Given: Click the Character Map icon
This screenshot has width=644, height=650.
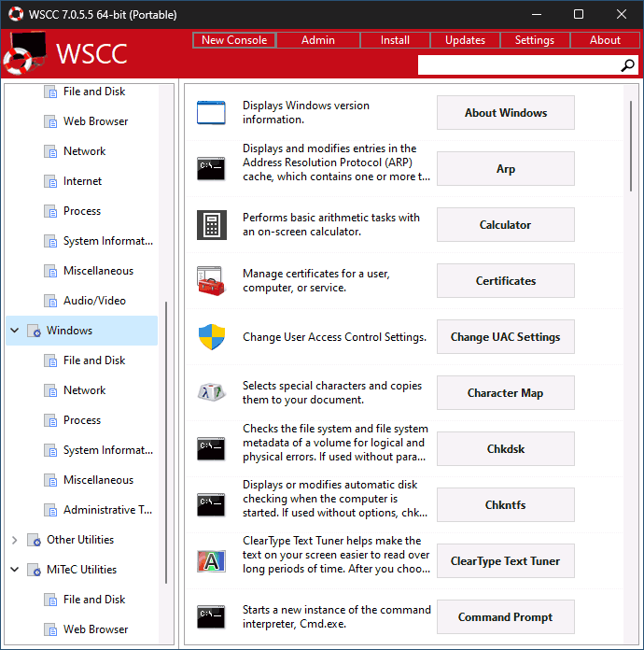Looking at the screenshot, I should [x=211, y=392].
